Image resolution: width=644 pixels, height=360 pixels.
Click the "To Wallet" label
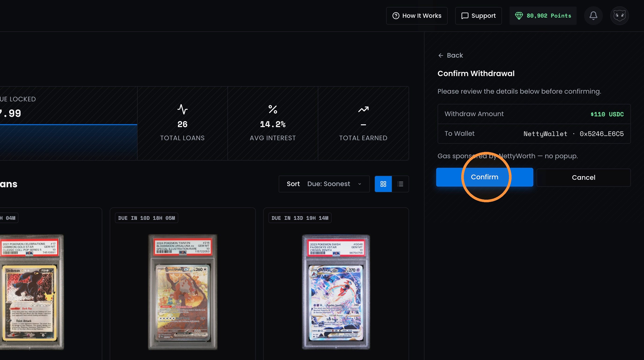coord(460,133)
